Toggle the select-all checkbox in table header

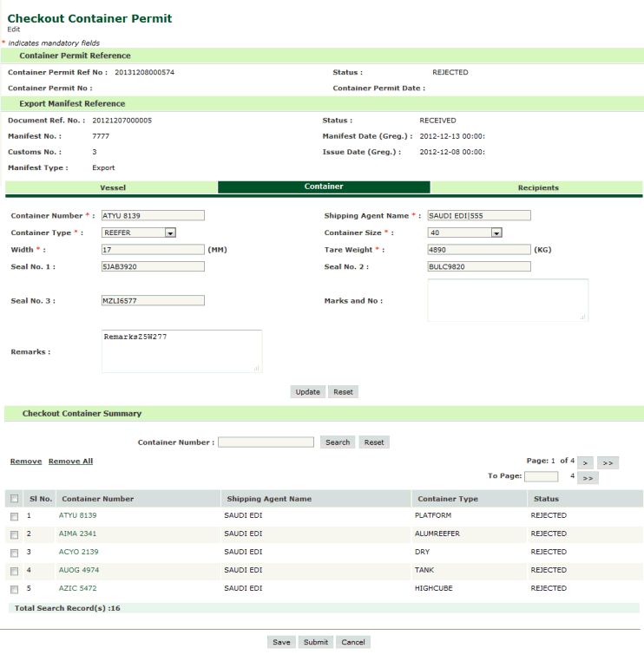pyautogui.click(x=14, y=499)
